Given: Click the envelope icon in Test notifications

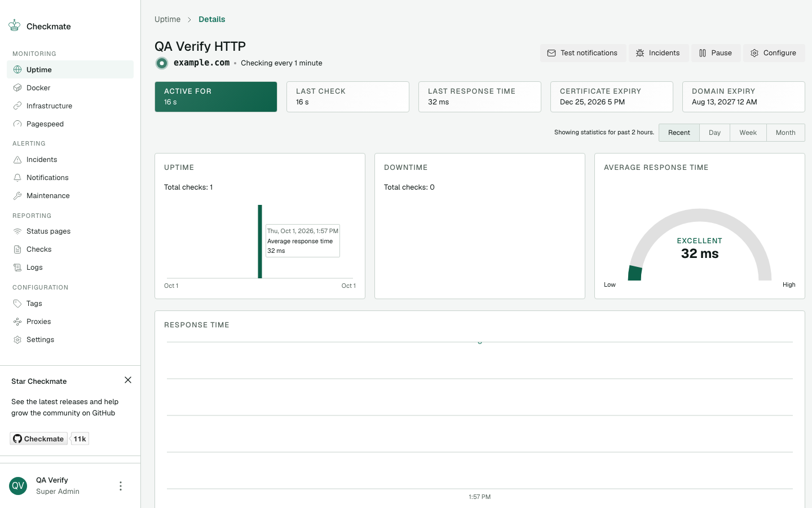Looking at the screenshot, I should (x=551, y=53).
